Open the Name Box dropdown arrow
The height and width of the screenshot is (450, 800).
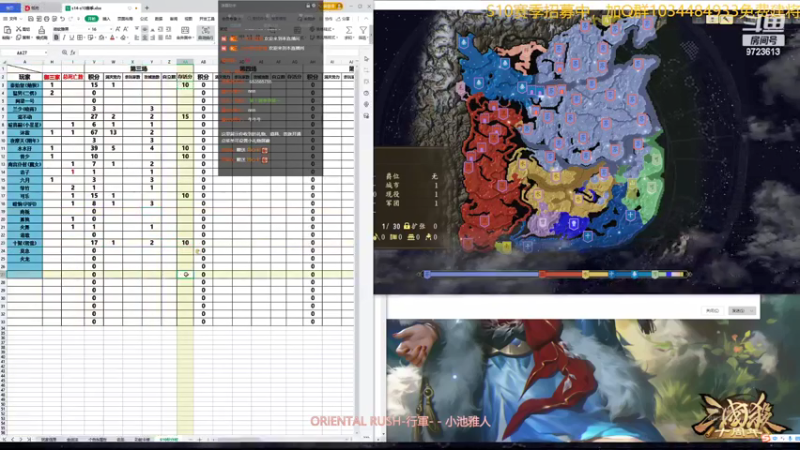pyautogui.click(x=45, y=53)
